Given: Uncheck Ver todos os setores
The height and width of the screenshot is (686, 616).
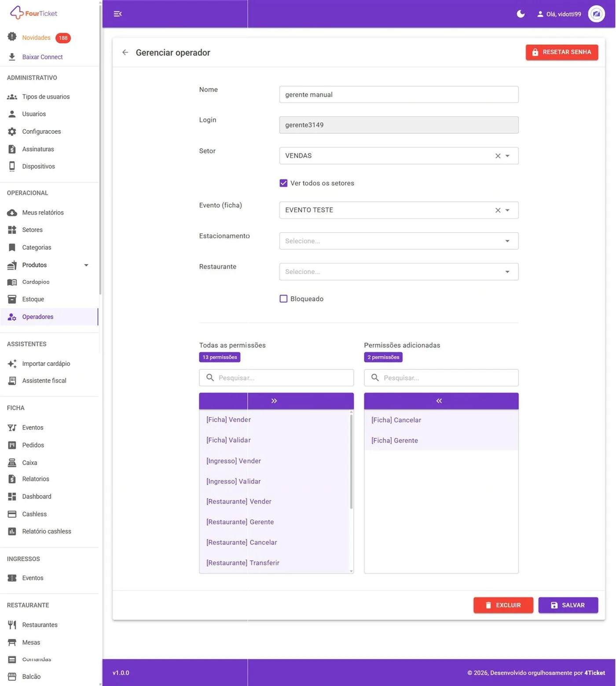Looking at the screenshot, I should coord(283,183).
